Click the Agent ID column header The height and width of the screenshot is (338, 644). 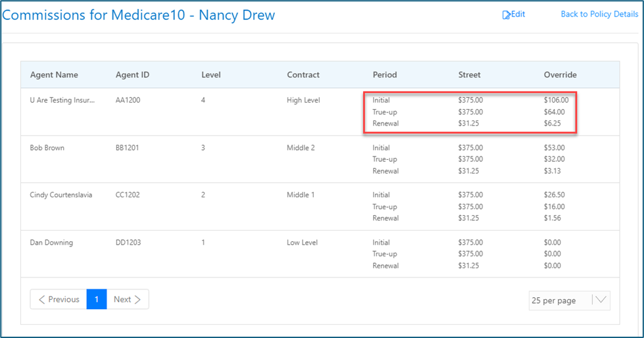tap(132, 75)
